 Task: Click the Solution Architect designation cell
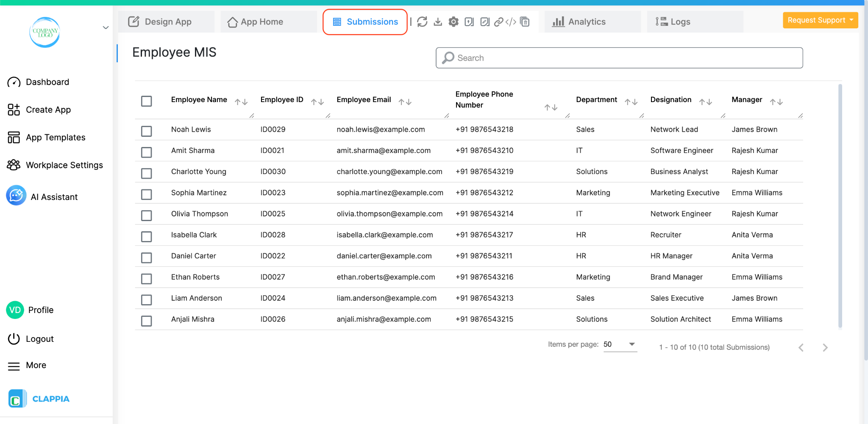[681, 319]
